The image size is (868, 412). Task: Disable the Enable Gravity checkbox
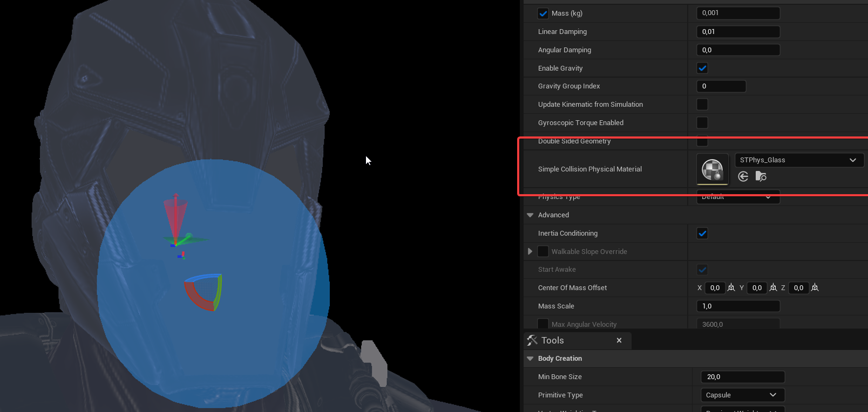coord(702,68)
